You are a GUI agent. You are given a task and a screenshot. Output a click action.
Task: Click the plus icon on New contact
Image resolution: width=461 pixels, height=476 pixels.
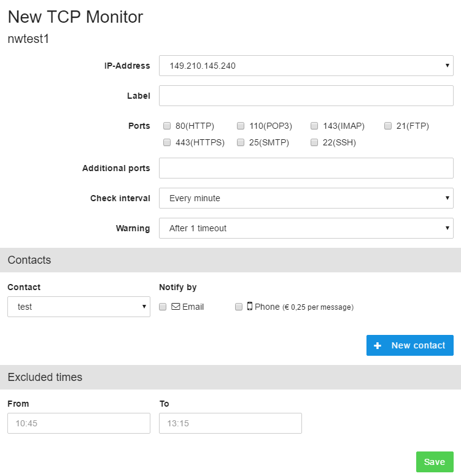point(378,345)
